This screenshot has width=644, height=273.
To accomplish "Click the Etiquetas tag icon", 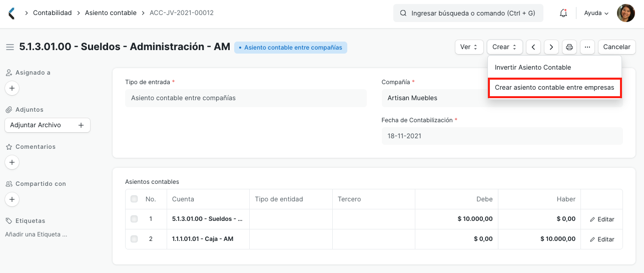I will tap(9, 221).
